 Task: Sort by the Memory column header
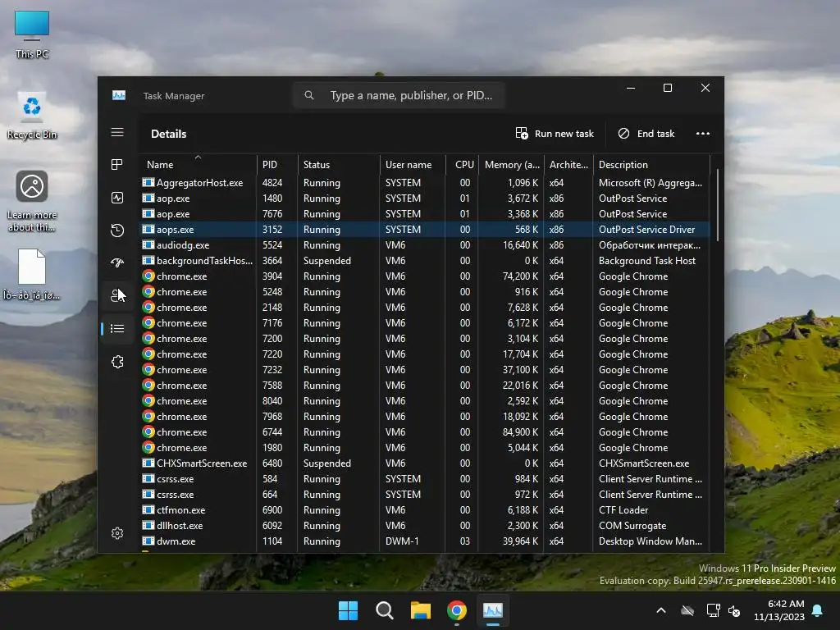pos(512,164)
